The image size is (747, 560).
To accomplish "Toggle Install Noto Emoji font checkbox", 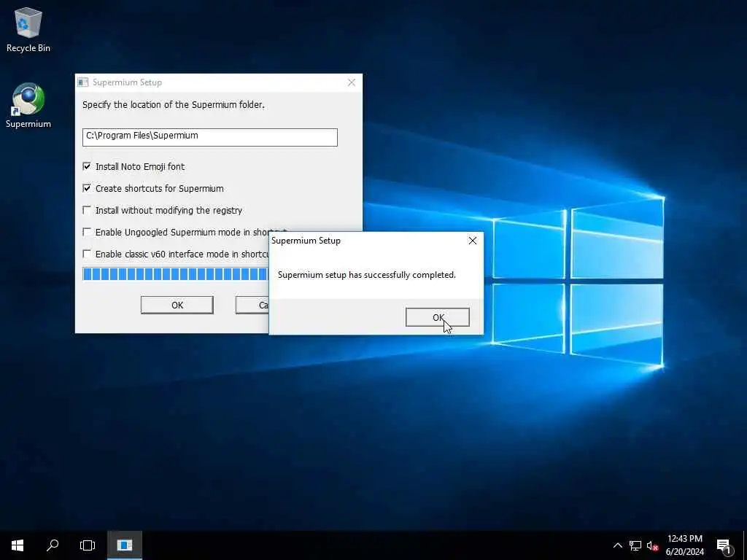I will (87, 166).
